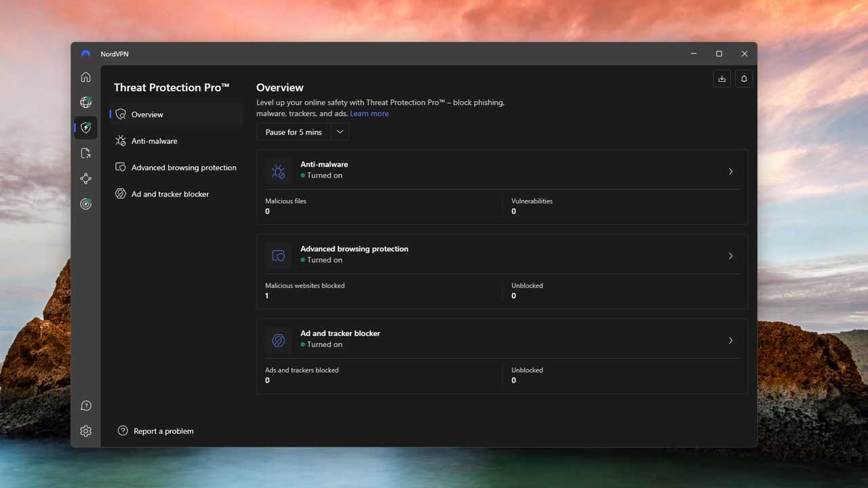
Task: Click the Ad and tracker blocker card icon
Action: coord(278,340)
